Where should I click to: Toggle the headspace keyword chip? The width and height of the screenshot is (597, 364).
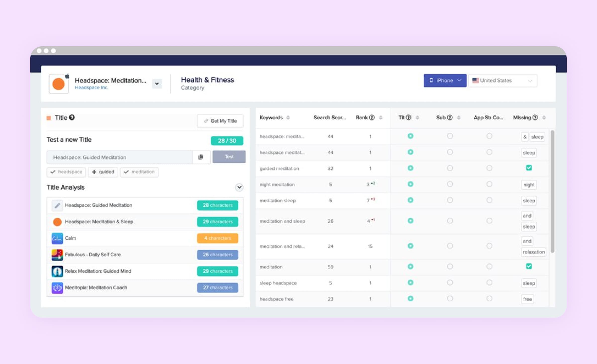(66, 172)
